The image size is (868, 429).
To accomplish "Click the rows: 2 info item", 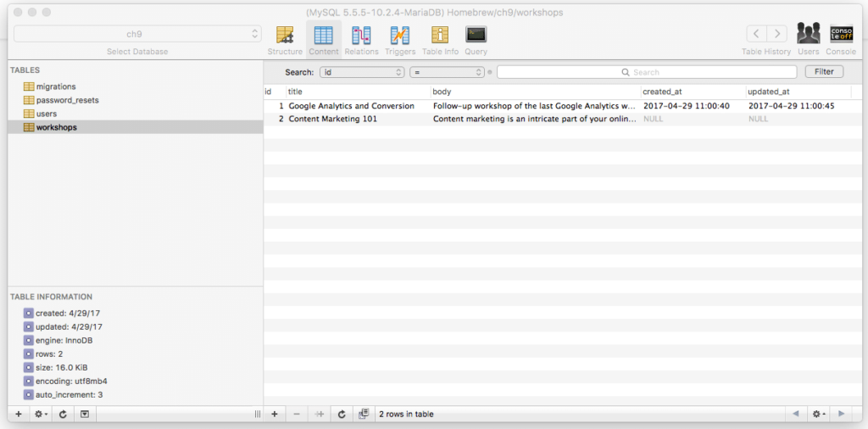I will 43,354.
